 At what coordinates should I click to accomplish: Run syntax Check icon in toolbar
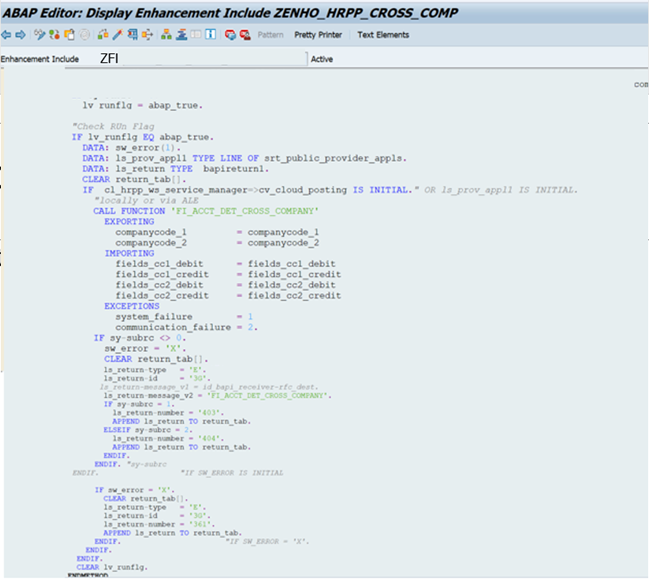pos(103,35)
